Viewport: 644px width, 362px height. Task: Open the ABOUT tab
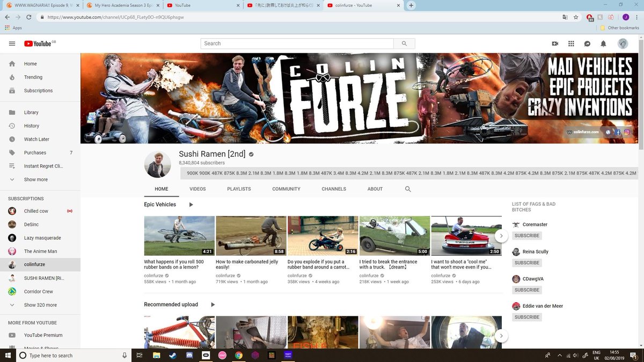click(375, 189)
